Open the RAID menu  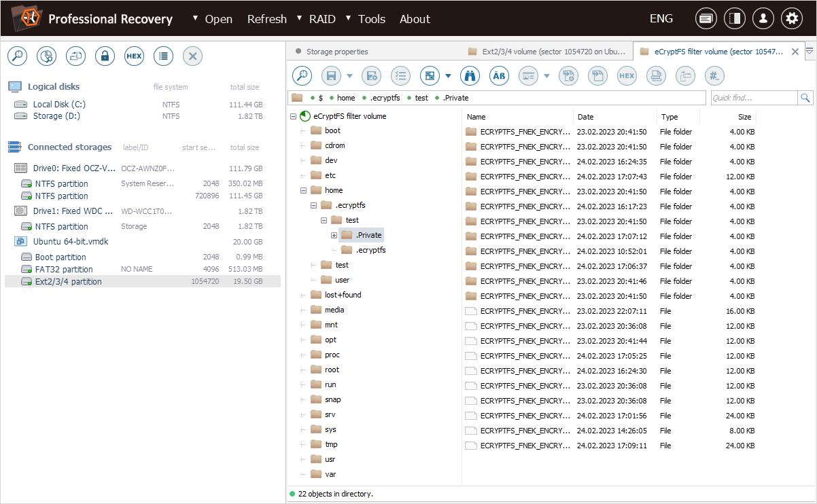321,19
